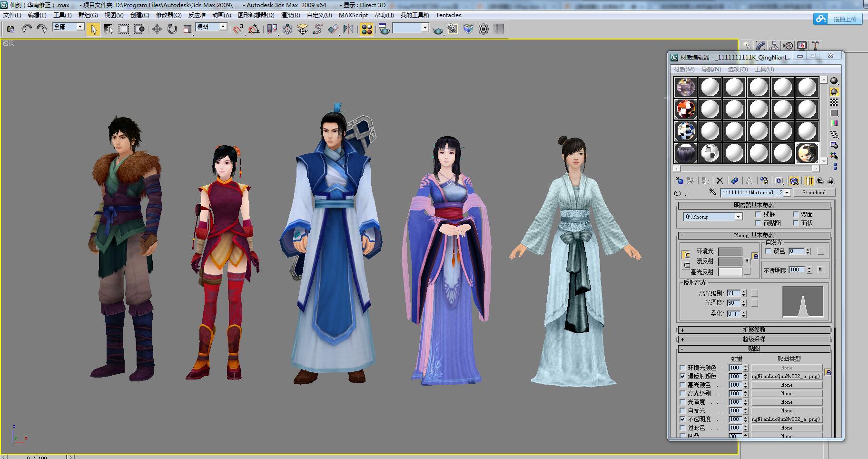The width and height of the screenshot is (868, 459).
Task: Uncheck the 漫反射颜色 map checkbox
Action: coord(683,376)
